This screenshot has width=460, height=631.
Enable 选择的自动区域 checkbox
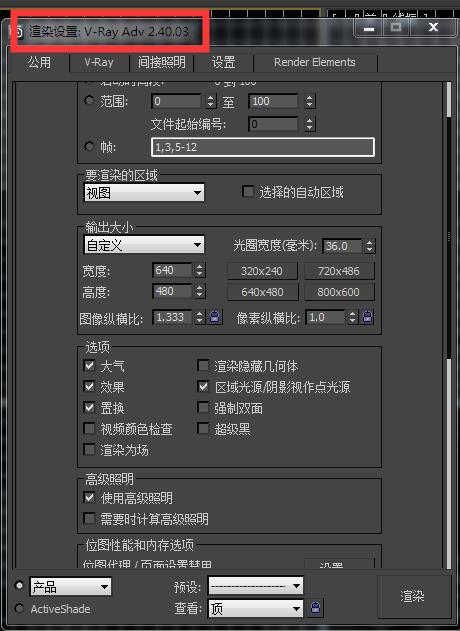point(248,192)
